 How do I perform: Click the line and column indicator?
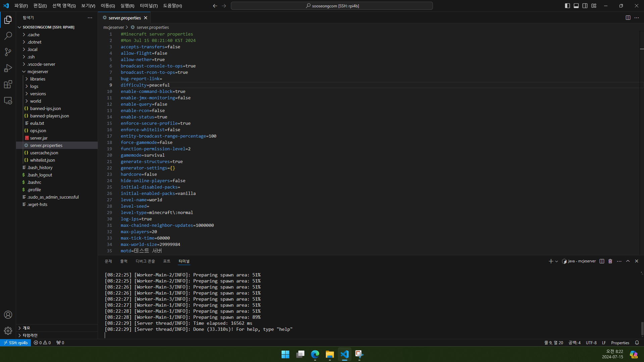[554, 343]
